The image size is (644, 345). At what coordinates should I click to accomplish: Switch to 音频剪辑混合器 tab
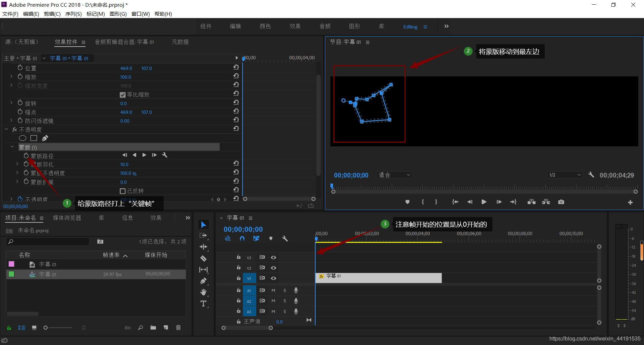[x=124, y=42]
